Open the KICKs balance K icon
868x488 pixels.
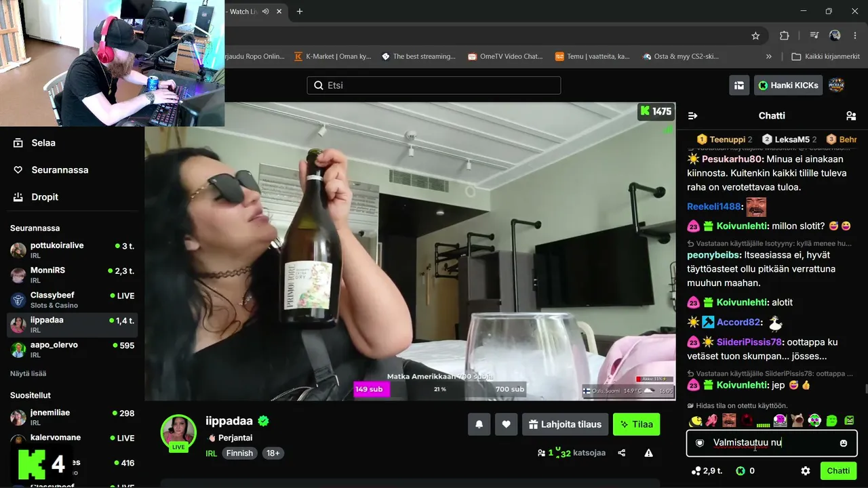[741, 471]
